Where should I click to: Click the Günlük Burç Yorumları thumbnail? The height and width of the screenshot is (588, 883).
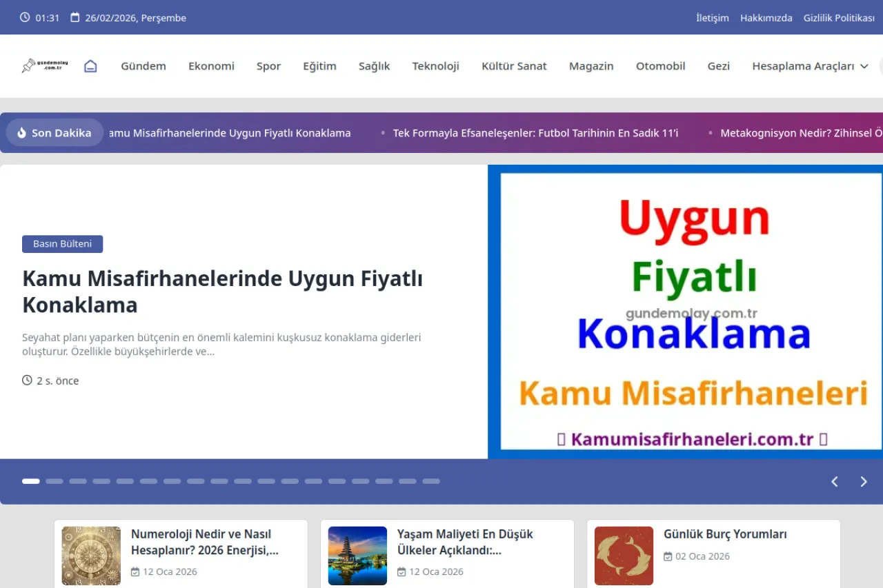[x=624, y=556]
